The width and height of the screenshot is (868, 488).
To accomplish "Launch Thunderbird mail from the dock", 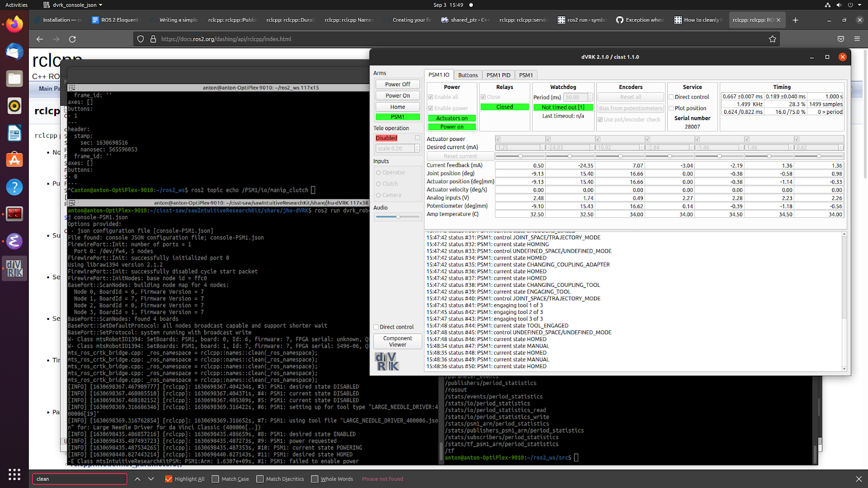I will (x=15, y=52).
